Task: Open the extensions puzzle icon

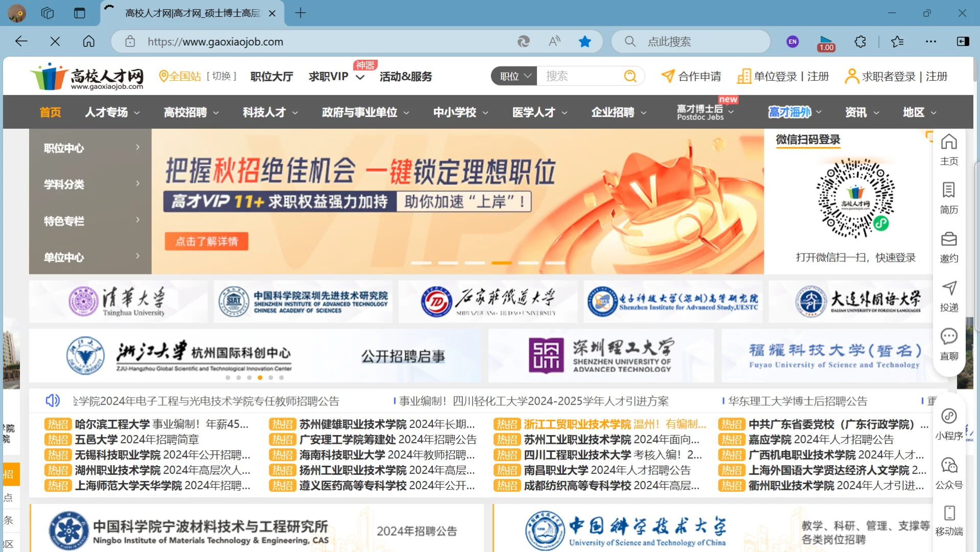Action: 860,41
